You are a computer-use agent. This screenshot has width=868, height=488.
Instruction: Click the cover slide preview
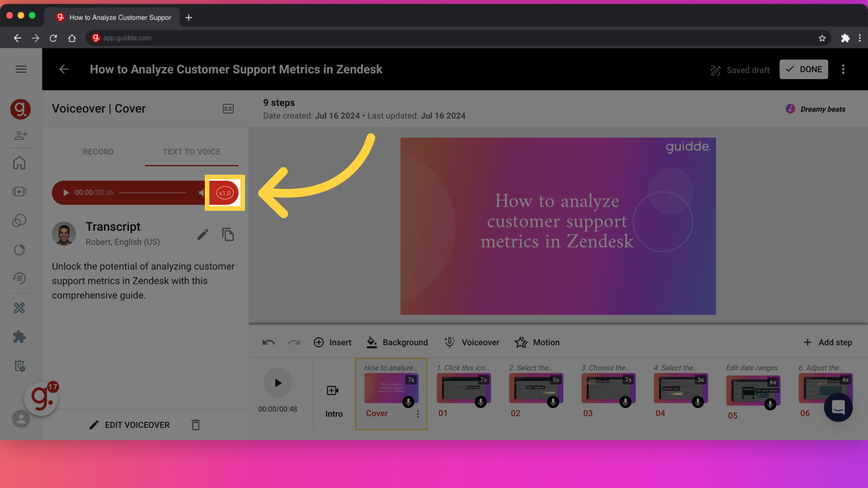tap(558, 226)
